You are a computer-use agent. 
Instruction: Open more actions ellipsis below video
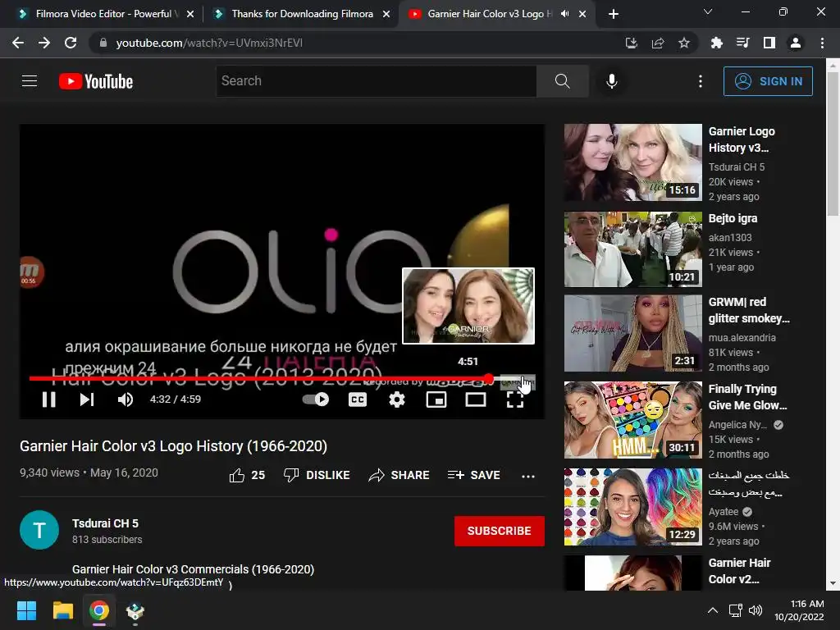click(528, 476)
